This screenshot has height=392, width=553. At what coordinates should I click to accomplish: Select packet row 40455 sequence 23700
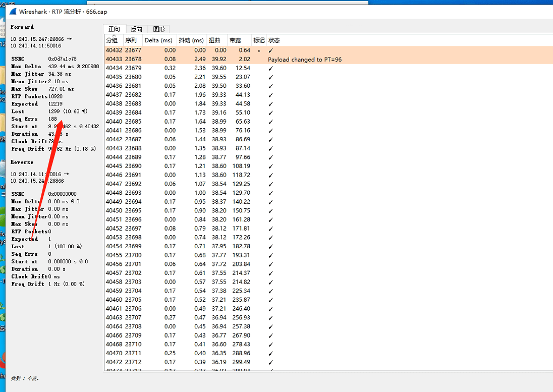328,255
